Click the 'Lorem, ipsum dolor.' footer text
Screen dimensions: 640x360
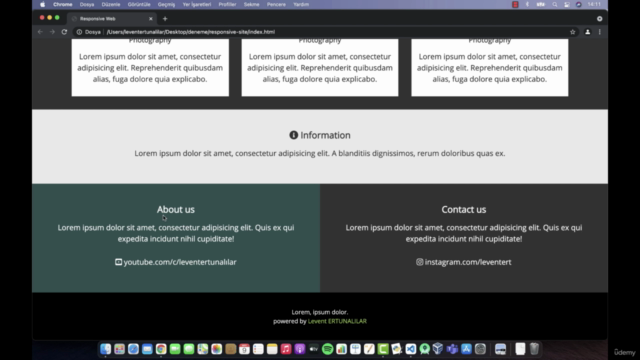pyautogui.click(x=320, y=312)
